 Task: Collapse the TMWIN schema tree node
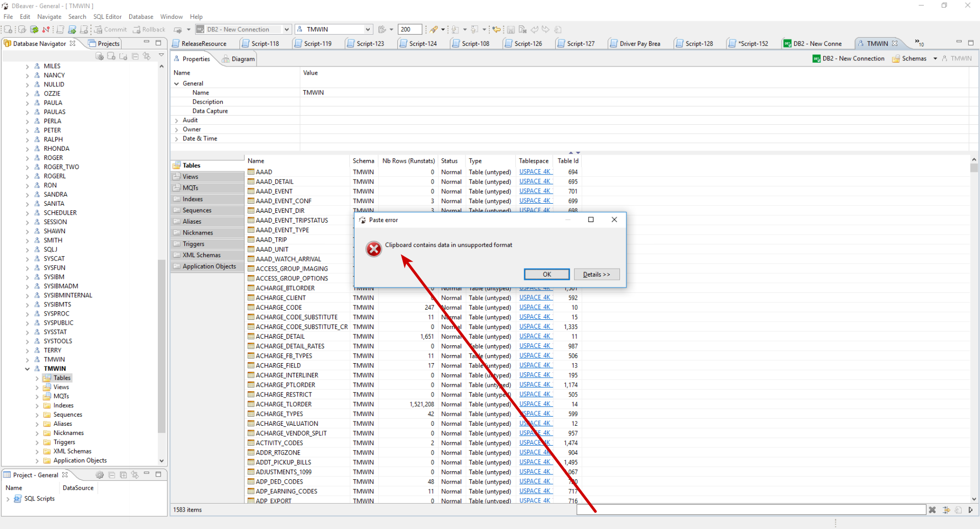27,369
